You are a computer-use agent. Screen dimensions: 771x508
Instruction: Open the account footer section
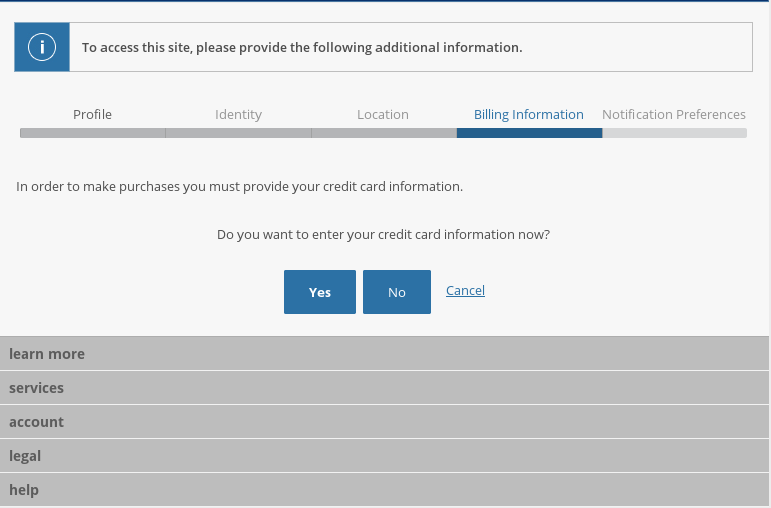(x=384, y=422)
